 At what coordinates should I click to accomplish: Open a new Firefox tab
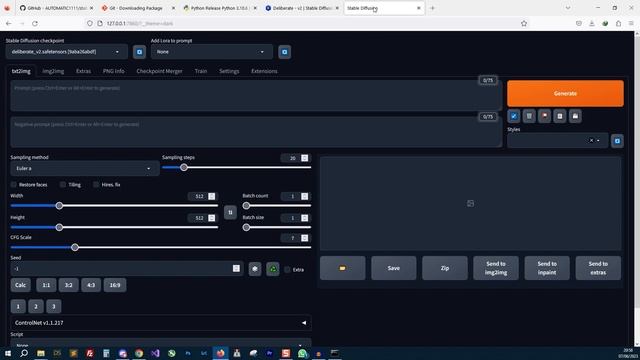(x=432, y=8)
